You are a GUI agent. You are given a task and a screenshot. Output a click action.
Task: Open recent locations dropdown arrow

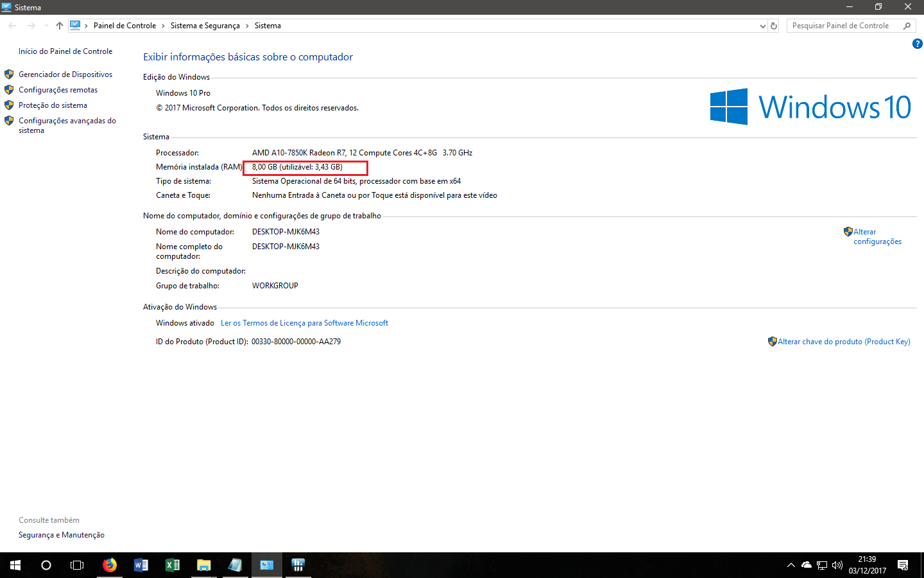[x=46, y=26]
